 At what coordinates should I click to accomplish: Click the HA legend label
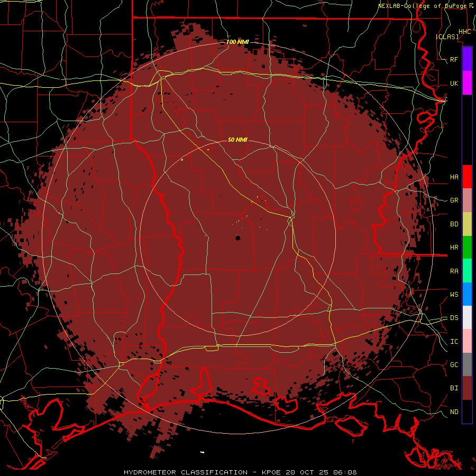click(454, 177)
